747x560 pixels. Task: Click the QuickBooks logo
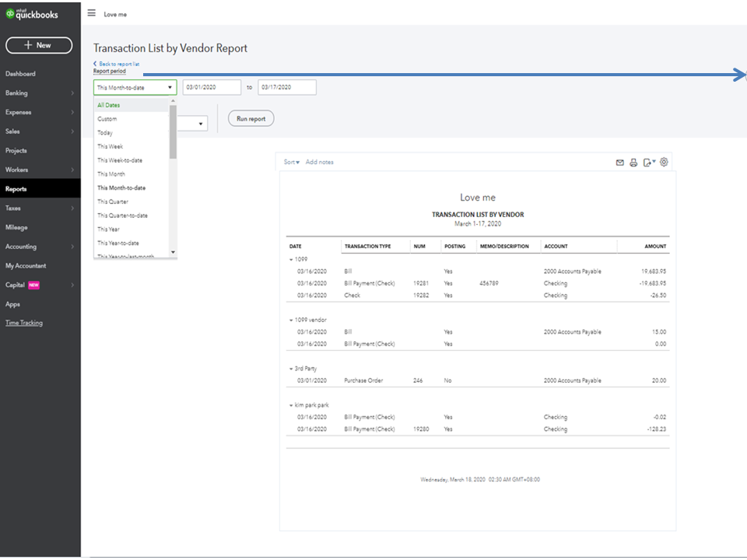32,13
